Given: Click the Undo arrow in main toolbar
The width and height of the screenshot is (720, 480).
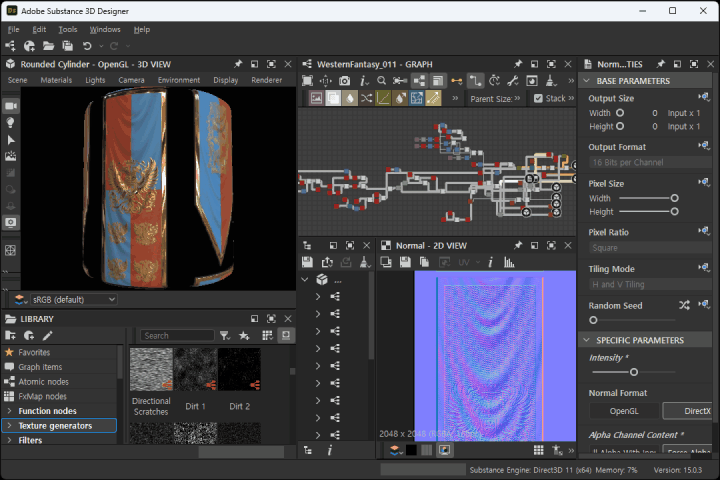Looking at the screenshot, I should [87, 46].
